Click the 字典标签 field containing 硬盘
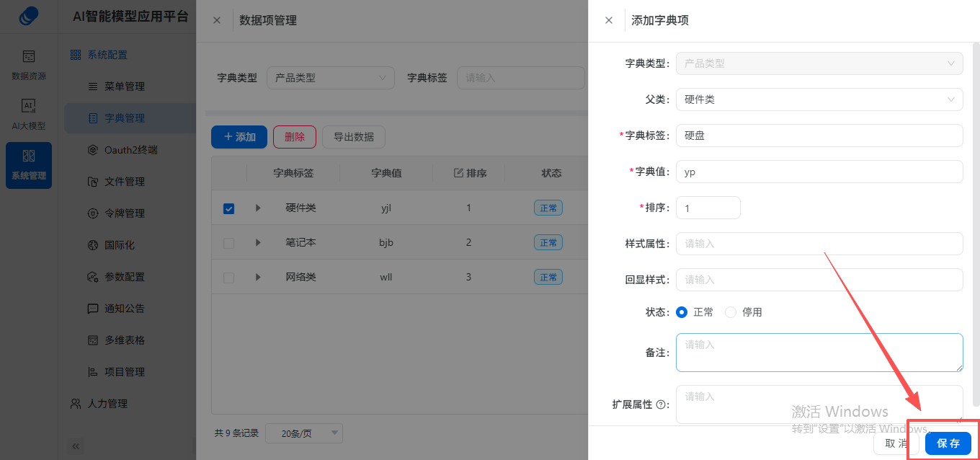This screenshot has width=980, height=460. point(819,136)
